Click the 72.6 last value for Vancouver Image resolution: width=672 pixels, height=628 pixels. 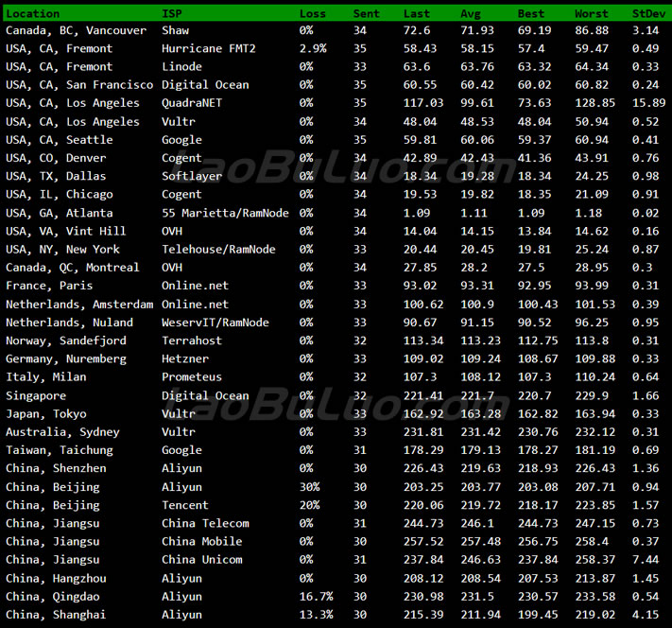click(417, 30)
